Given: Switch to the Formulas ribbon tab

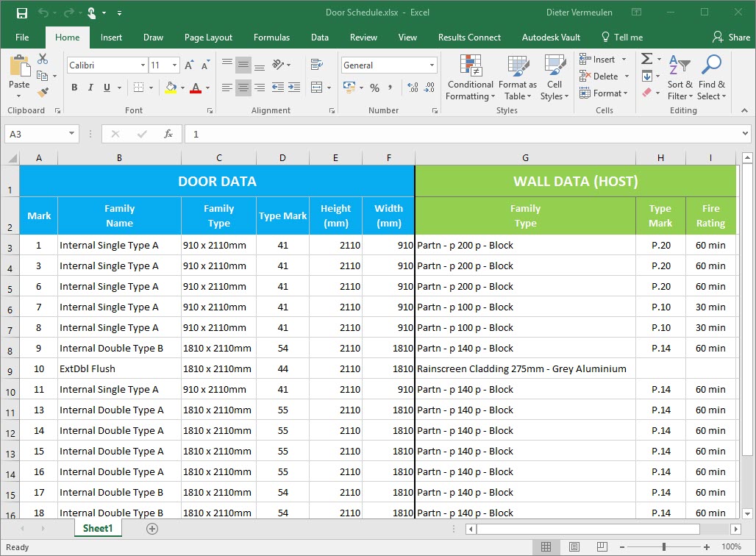Looking at the screenshot, I should 271,37.
